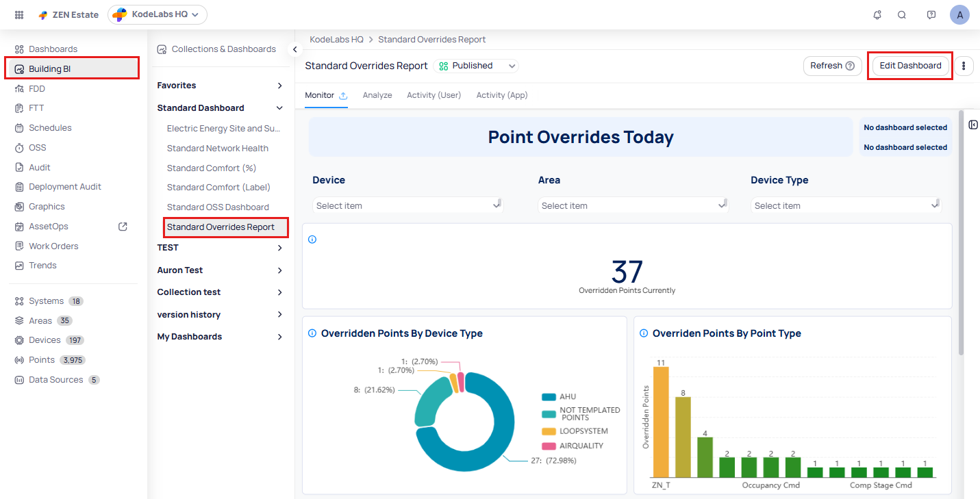Click the help chat icon
This screenshot has width=980, height=499.
coord(931,14)
